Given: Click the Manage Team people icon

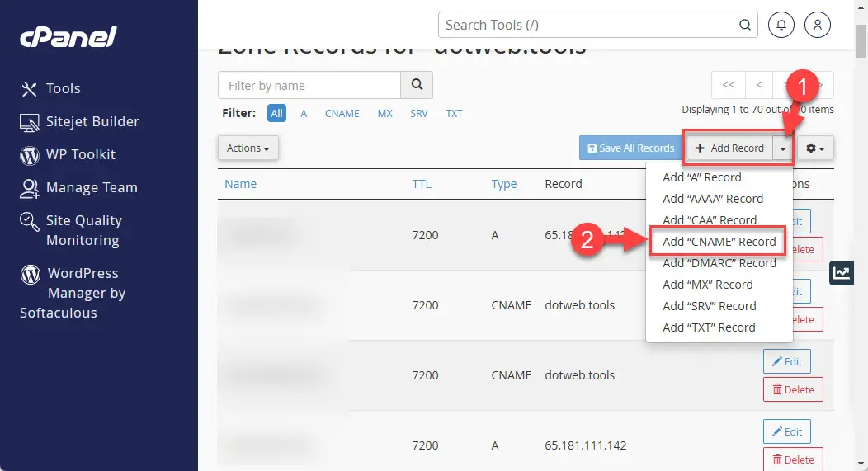Looking at the screenshot, I should coord(30,189).
